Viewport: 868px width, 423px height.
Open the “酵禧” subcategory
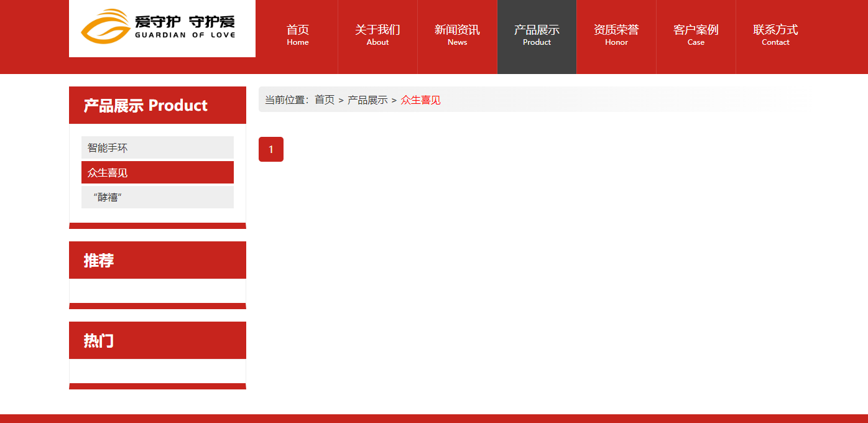point(157,197)
